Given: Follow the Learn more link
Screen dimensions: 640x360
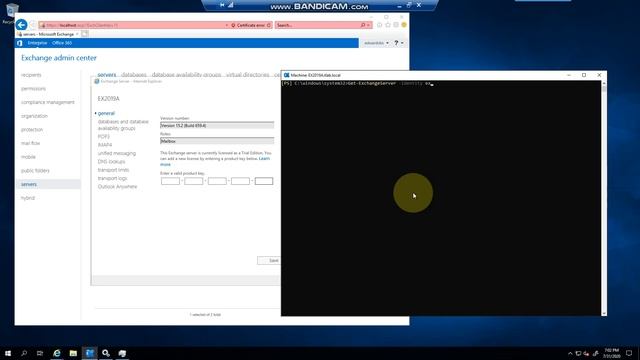Looking at the screenshot, I should (x=264, y=158).
